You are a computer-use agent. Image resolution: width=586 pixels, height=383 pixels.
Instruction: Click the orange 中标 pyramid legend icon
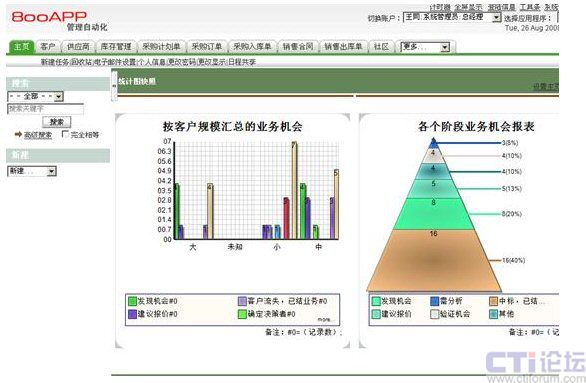pos(494,301)
